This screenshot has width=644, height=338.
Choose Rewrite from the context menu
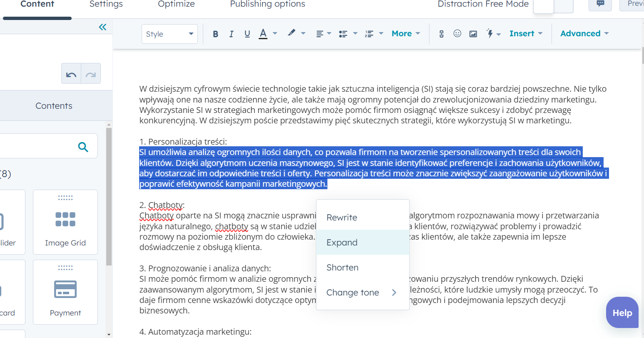click(x=363, y=218)
